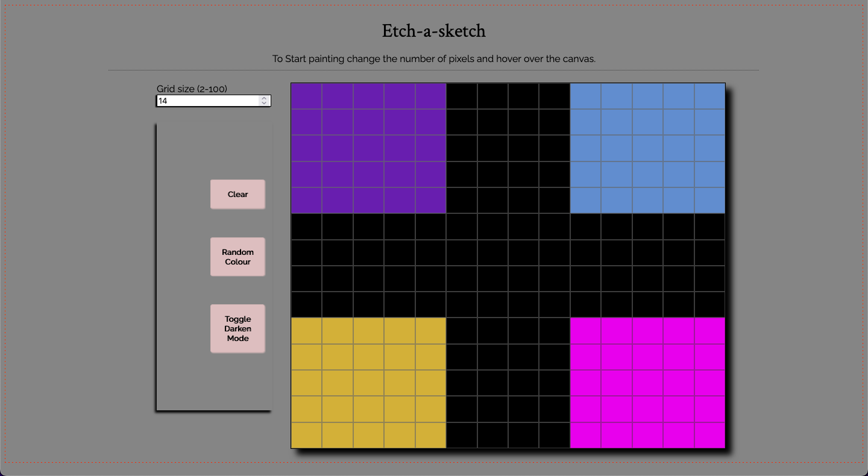Click the Clear button

point(237,194)
